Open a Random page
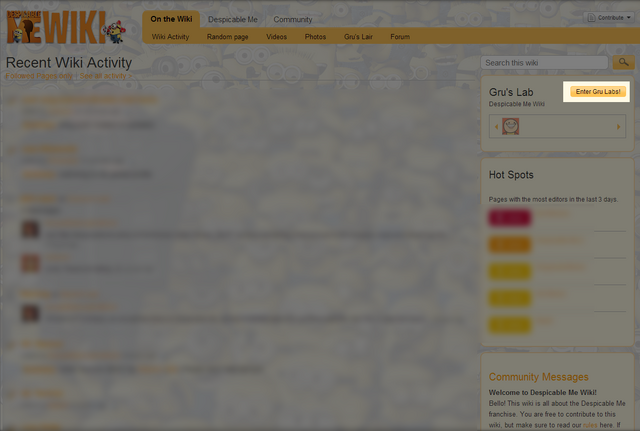 (227, 37)
